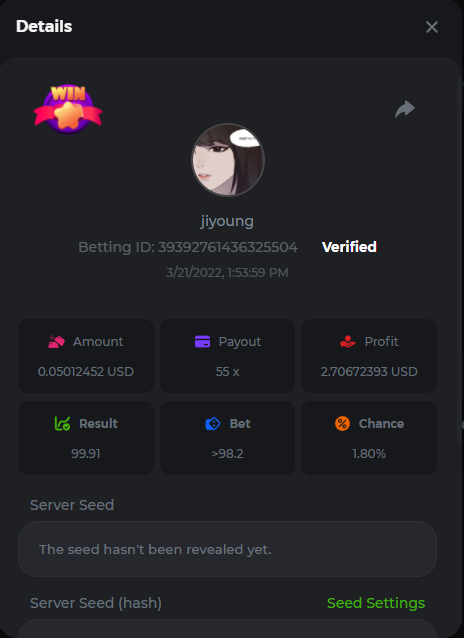Click the Amount value 0.05012452 USD

coord(86,371)
